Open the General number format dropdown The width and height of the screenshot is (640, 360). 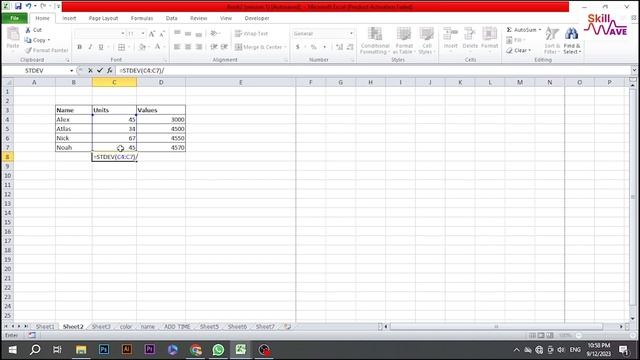point(351,33)
